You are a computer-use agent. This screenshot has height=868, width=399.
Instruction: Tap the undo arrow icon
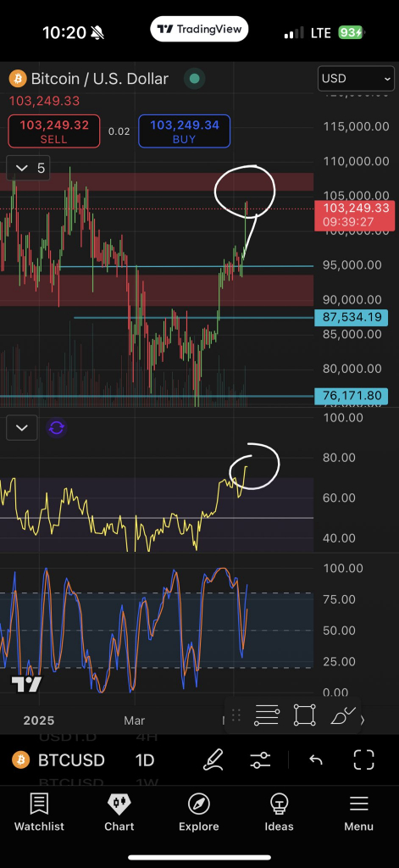point(316,760)
